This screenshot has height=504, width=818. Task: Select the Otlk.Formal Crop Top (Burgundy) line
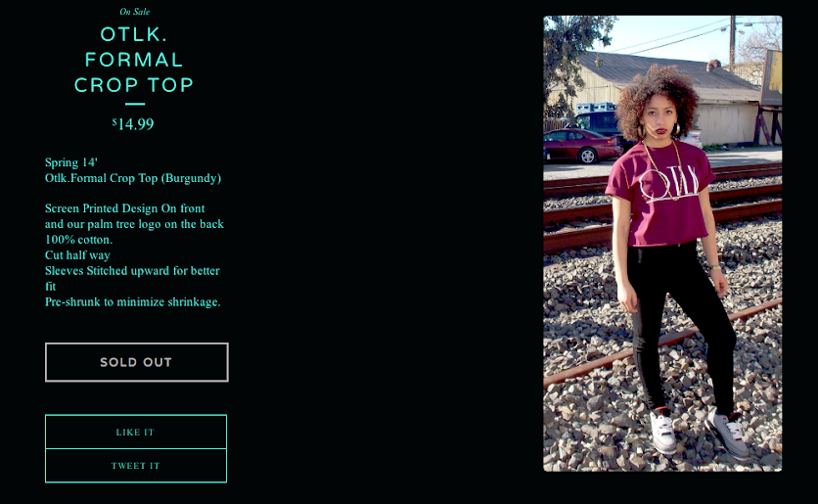133,178
